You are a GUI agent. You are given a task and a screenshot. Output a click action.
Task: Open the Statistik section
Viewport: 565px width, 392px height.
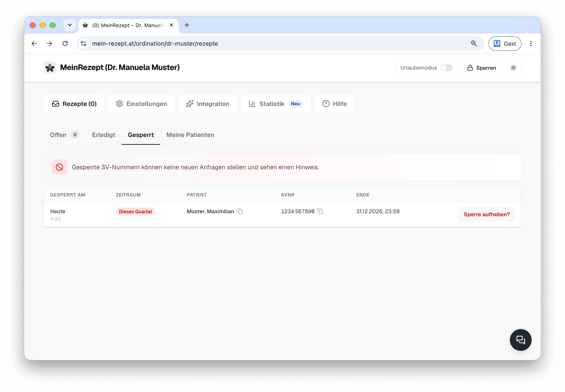[275, 104]
